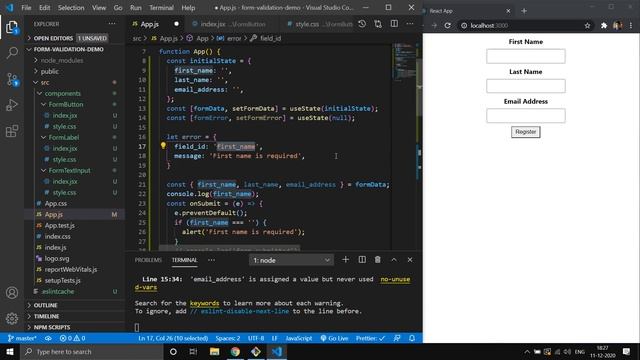Screen dimensions: 640x360
Task: Open reportWebVitals.js in the explorer
Action: pyautogui.click(x=71, y=269)
